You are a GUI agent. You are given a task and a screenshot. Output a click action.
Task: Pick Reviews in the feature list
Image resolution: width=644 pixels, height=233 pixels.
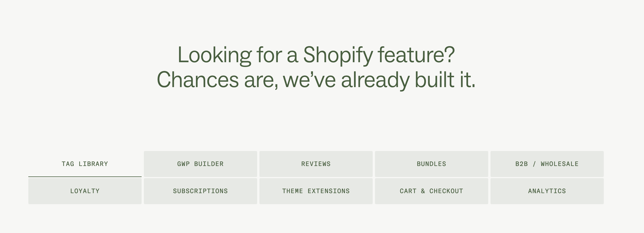[x=316, y=164]
